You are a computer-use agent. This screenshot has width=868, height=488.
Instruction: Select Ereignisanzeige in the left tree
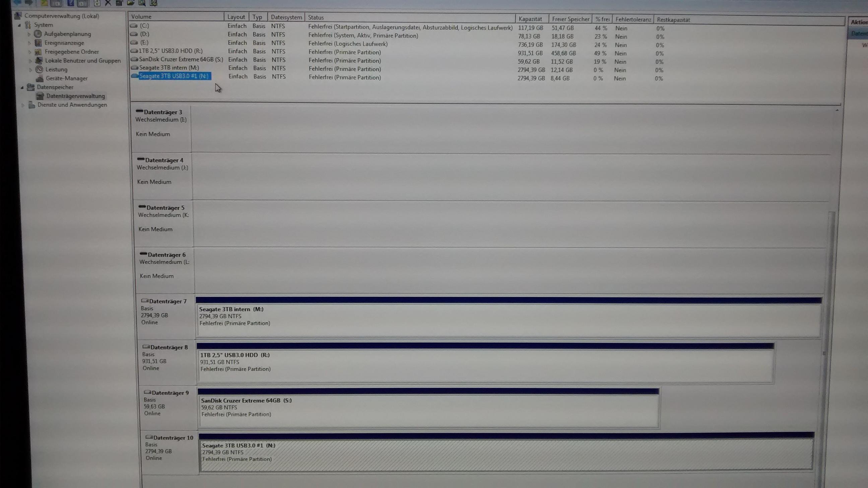click(x=64, y=43)
